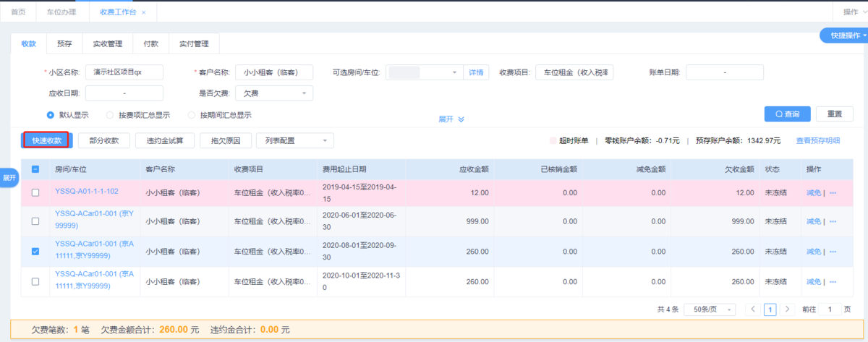Click the 拖欠原因 button
Screen dimensions: 868x342
pyautogui.click(x=226, y=141)
